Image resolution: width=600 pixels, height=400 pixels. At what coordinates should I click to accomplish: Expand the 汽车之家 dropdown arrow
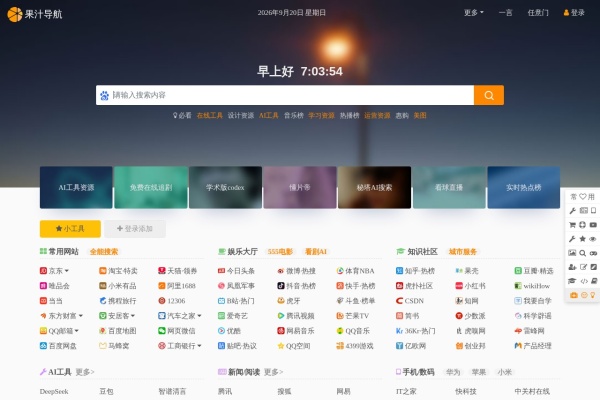(199, 316)
